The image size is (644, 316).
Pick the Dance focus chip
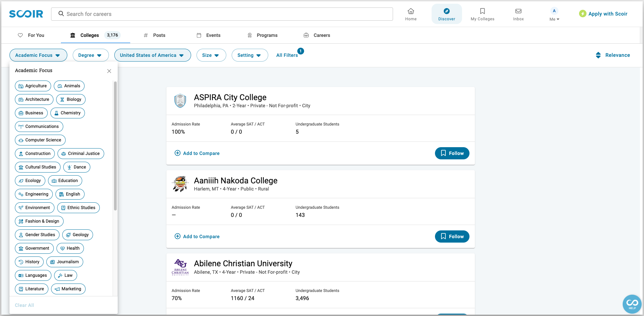point(77,167)
